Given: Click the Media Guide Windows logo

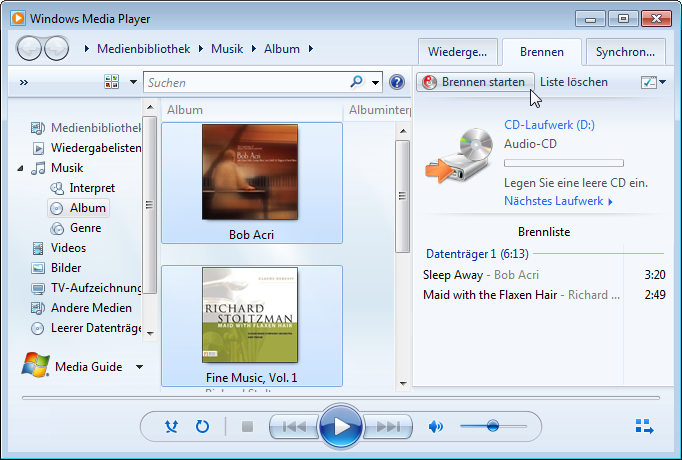Looking at the screenshot, I should (x=35, y=365).
